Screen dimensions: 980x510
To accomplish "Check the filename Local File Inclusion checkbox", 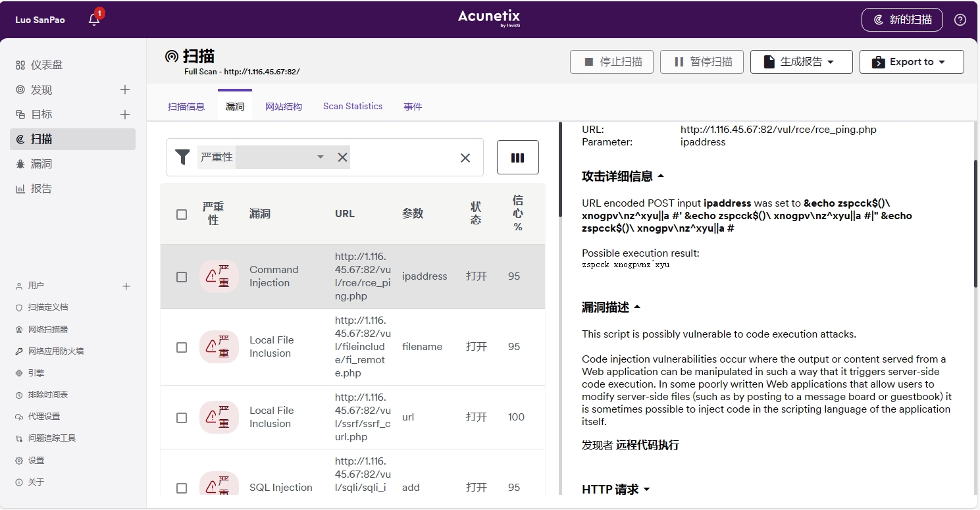I will click(182, 347).
